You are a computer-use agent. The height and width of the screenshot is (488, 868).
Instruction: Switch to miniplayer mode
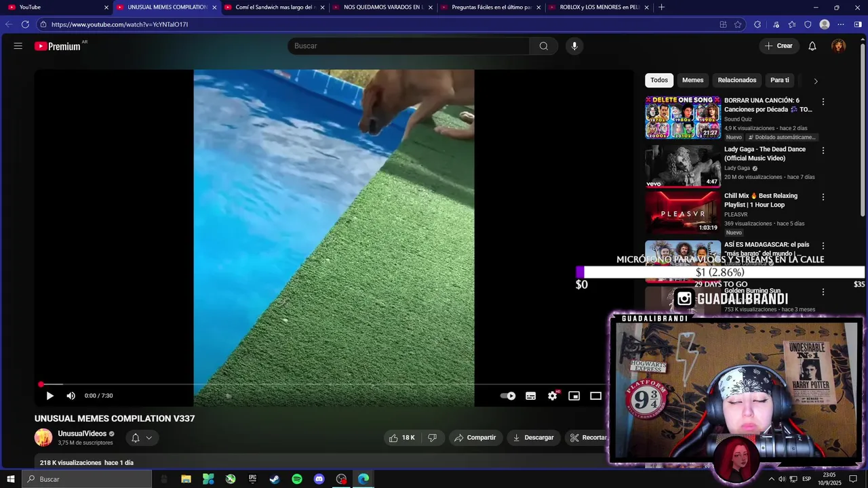coord(574,396)
